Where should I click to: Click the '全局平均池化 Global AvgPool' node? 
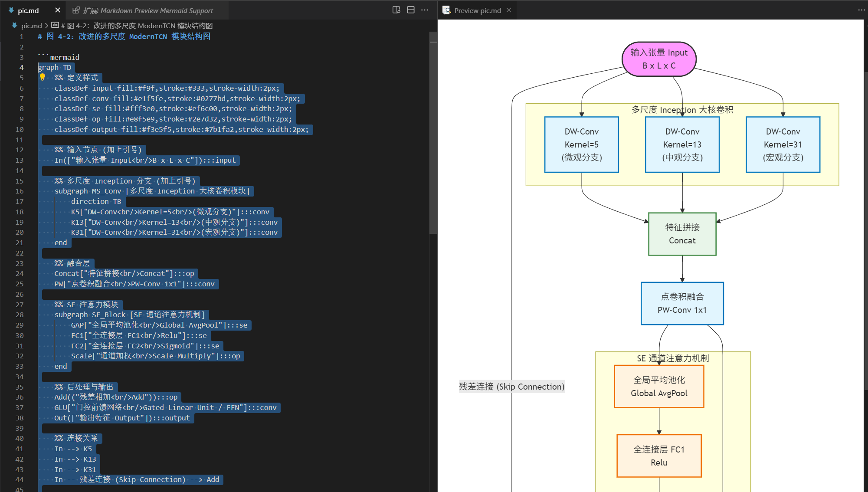click(659, 387)
